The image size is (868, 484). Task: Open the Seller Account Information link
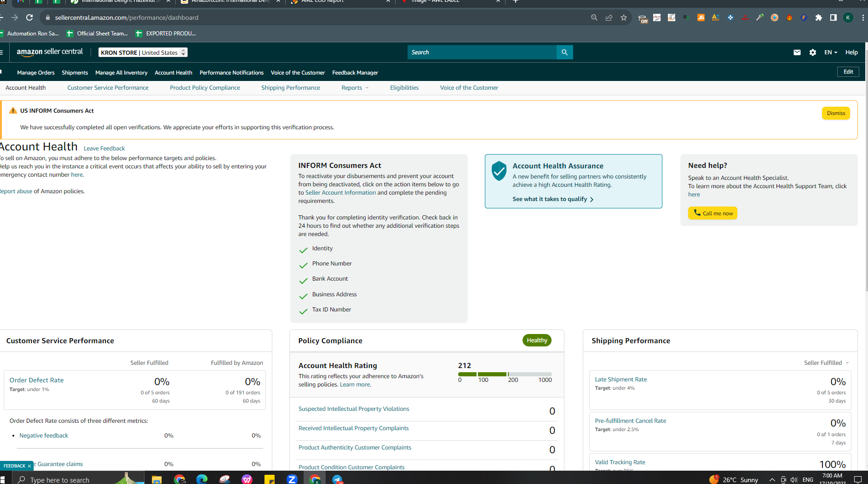tap(341, 193)
